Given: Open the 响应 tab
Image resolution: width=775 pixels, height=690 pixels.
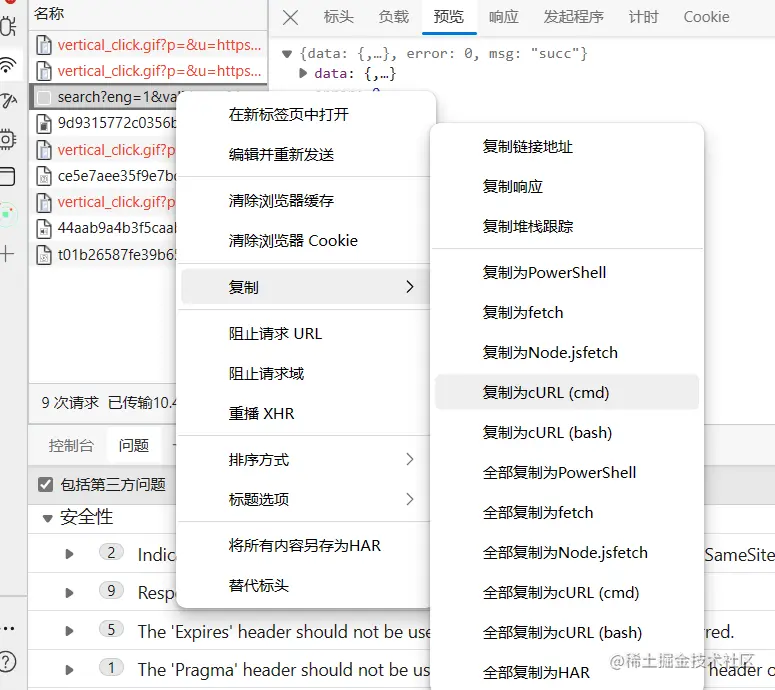Looking at the screenshot, I should [x=504, y=17].
